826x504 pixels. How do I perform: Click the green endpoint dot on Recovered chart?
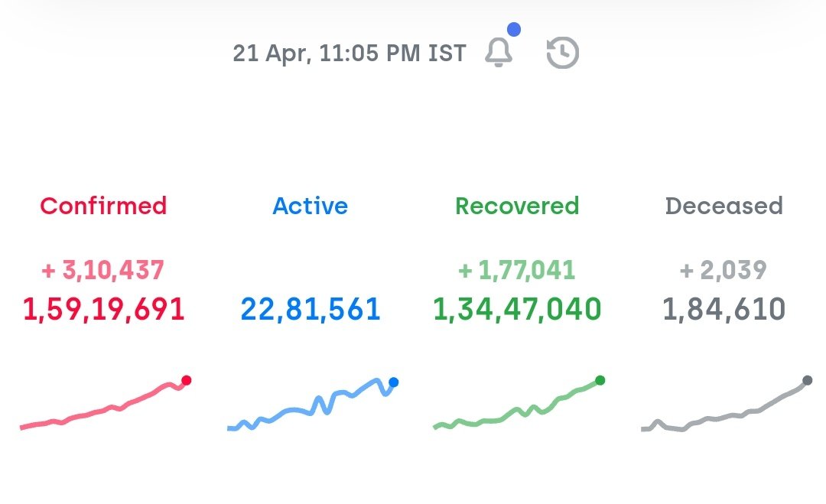click(x=600, y=380)
